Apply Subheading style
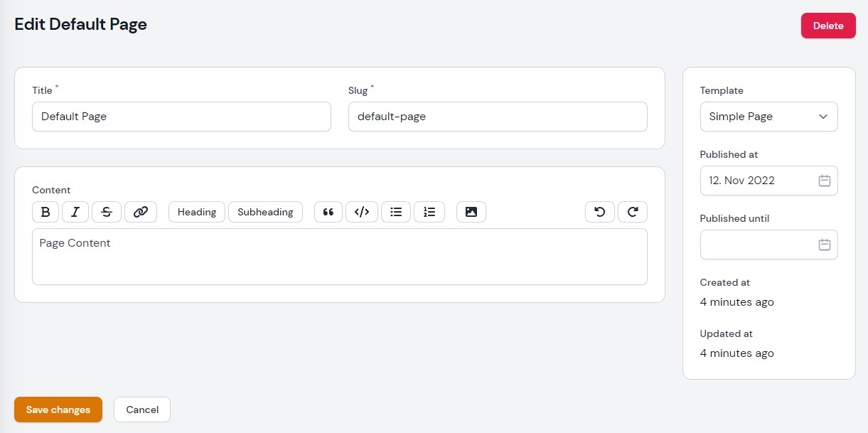The height and width of the screenshot is (433, 868). click(x=265, y=212)
